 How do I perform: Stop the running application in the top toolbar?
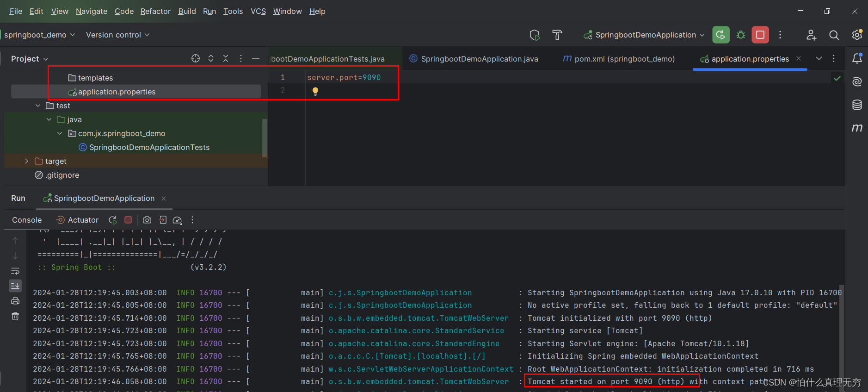(x=760, y=35)
